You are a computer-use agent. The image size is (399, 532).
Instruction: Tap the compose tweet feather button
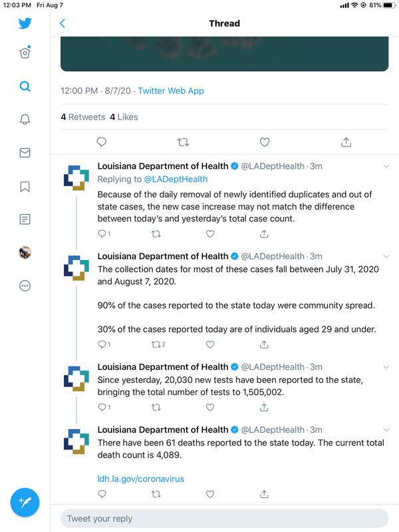point(25,502)
